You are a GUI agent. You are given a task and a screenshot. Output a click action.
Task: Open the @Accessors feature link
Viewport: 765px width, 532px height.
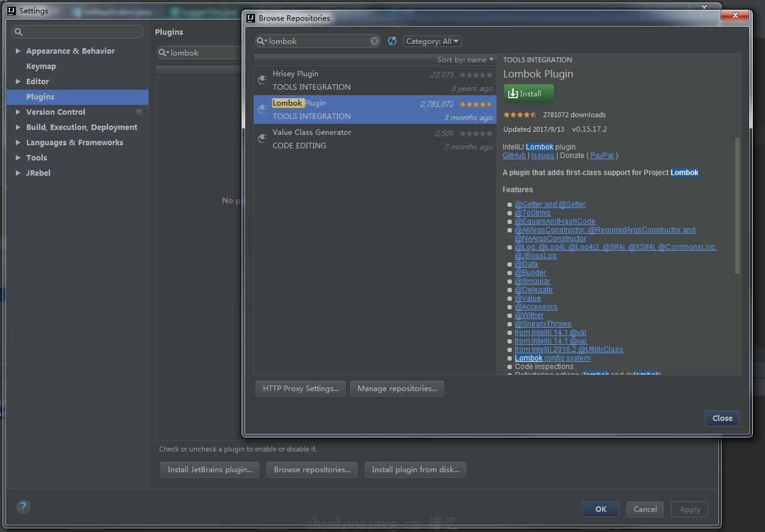pyautogui.click(x=536, y=307)
